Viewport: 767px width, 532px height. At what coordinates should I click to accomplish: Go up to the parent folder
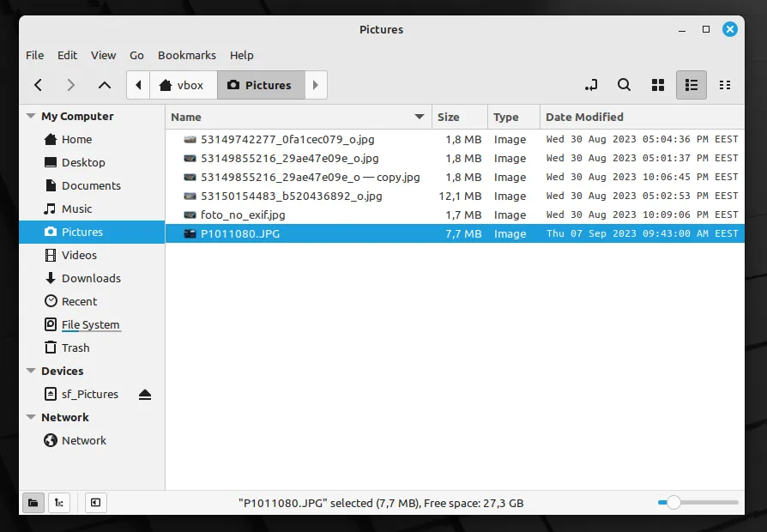(104, 85)
